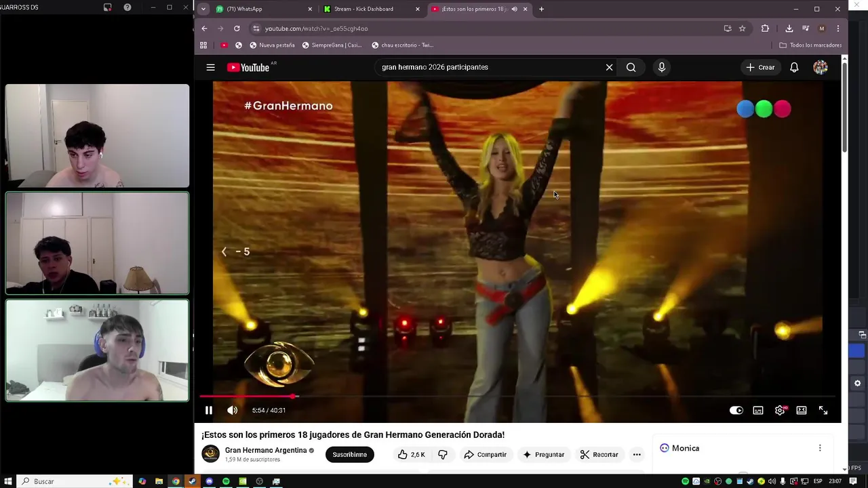Image resolution: width=868 pixels, height=488 pixels.
Task: Switch to Stream - Kick Dashboard tab
Action: tap(372, 9)
